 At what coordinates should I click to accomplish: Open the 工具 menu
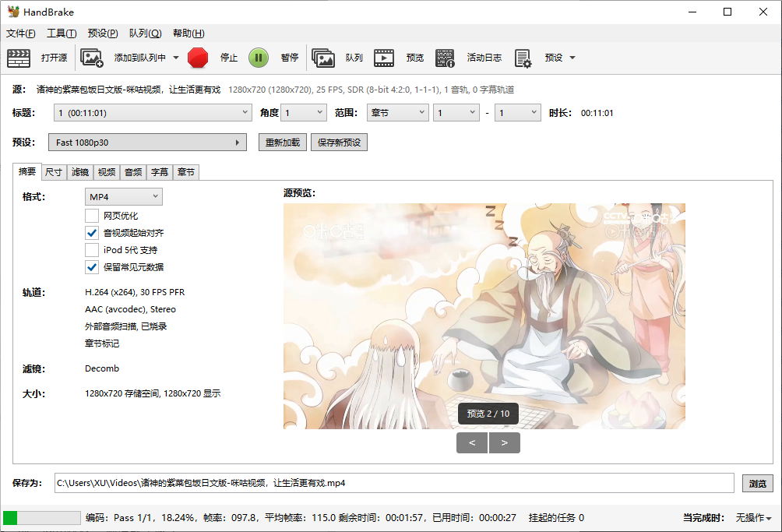(62, 33)
